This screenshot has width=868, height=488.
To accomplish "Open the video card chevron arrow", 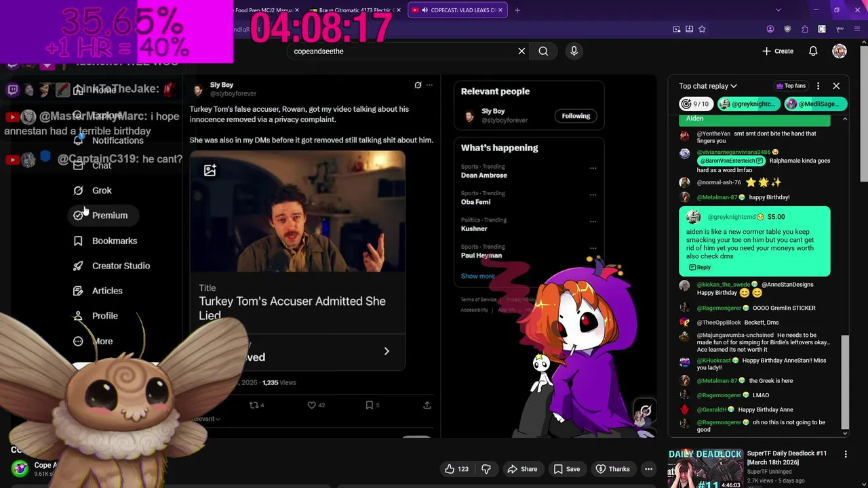I will pos(387,351).
